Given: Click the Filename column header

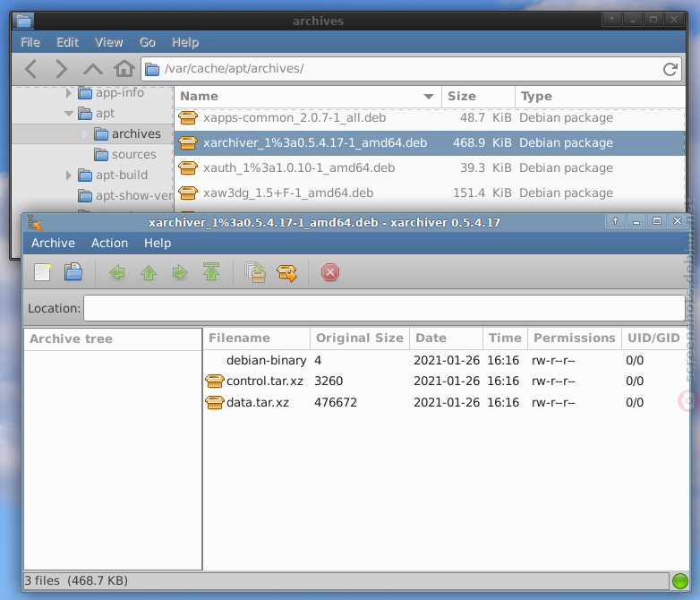Looking at the screenshot, I should coord(257,339).
